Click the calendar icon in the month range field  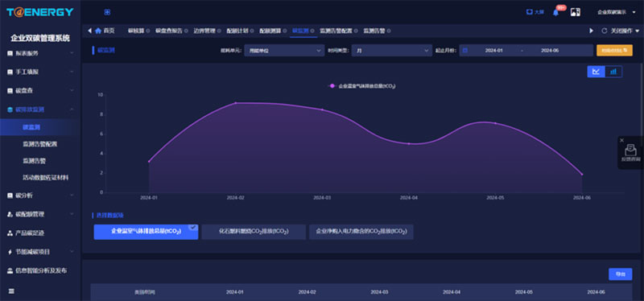click(465, 51)
